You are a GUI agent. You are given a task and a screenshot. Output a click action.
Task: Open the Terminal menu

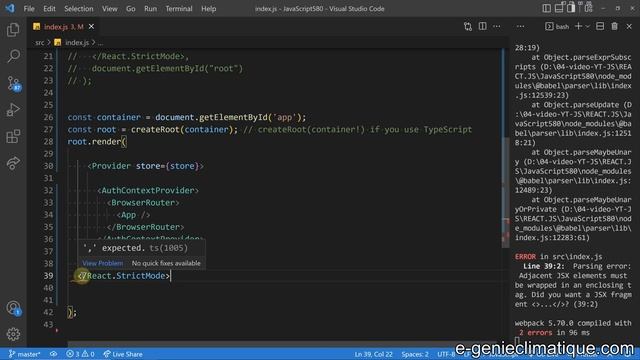point(179,9)
